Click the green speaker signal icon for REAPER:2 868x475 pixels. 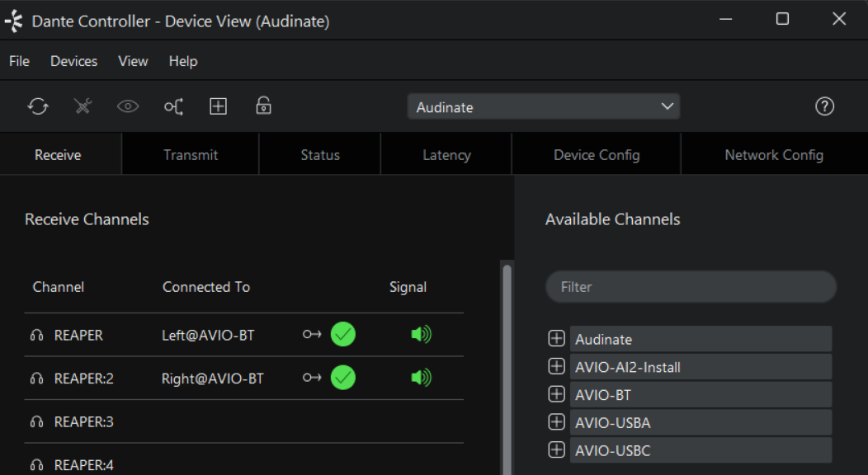click(422, 378)
